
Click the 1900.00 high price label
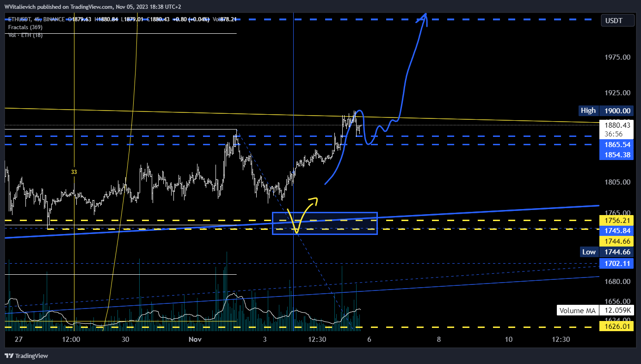617,111
